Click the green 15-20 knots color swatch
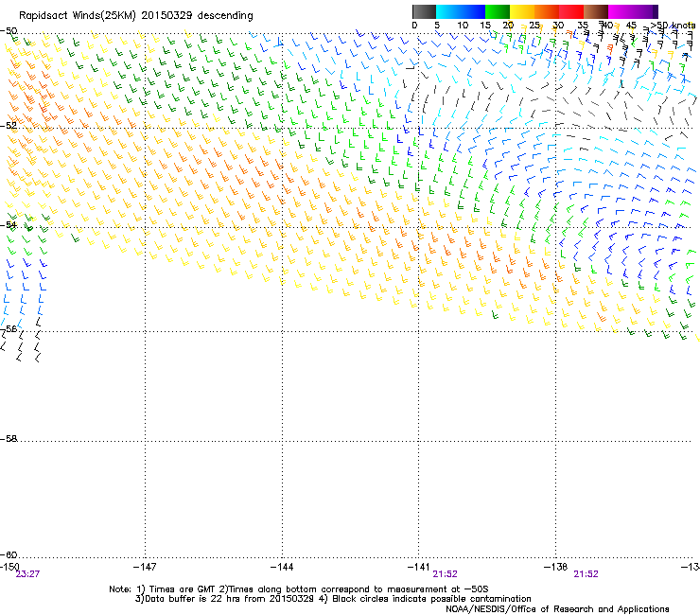Viewport: 700px width, 615px height. 498,11
